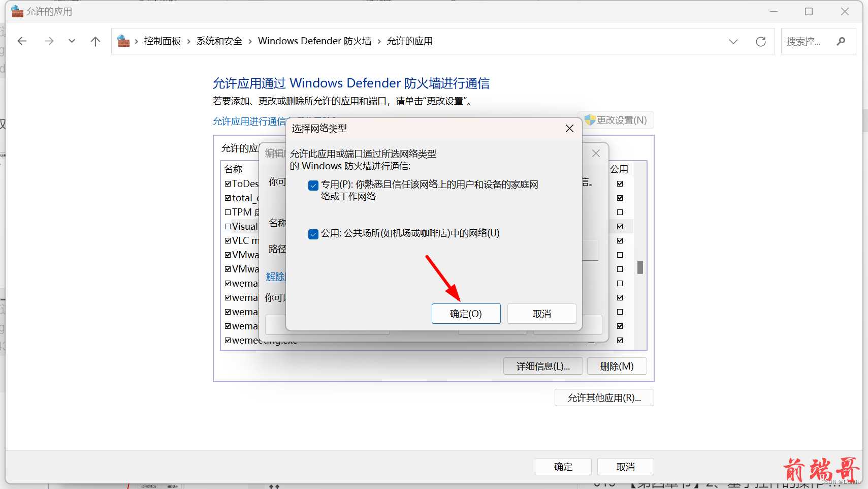
Task: Go up one folder level
Action: click(95, 41)
